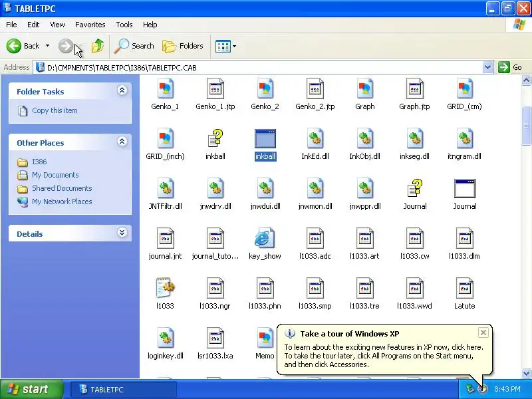Viewport: 532px width, 399px height.
Task: Click the highlighted inkball application icon
Action: 265,138
